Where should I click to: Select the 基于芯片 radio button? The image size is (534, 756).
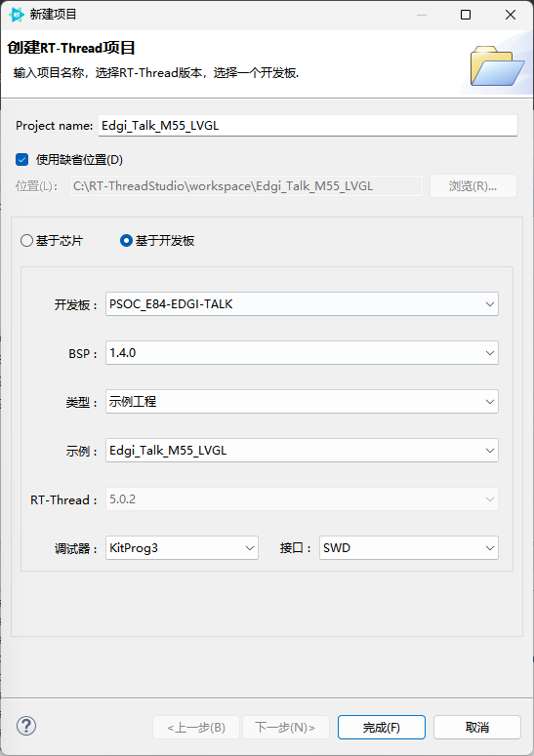click(x=26, y=241)
